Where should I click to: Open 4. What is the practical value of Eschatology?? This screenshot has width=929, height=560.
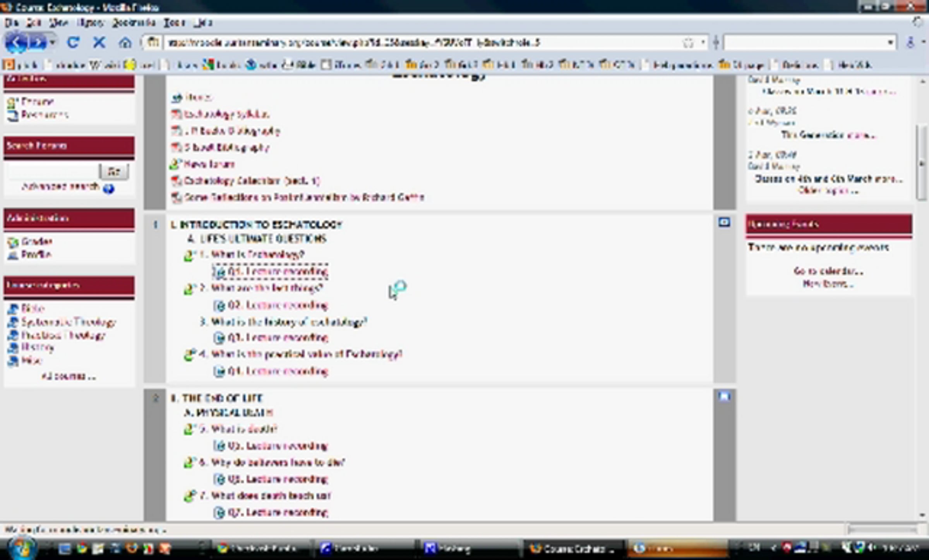click(x=301, y=355)
